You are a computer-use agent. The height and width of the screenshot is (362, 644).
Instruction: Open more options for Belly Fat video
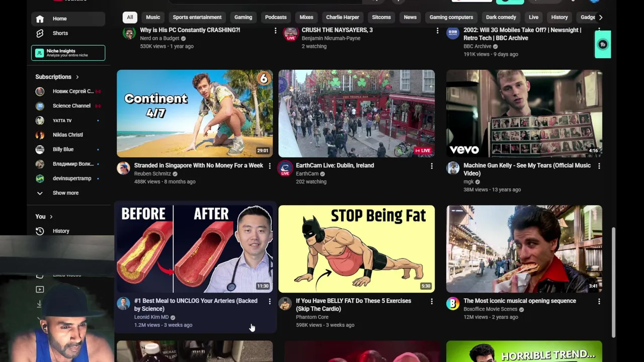(x=432, y=301)
